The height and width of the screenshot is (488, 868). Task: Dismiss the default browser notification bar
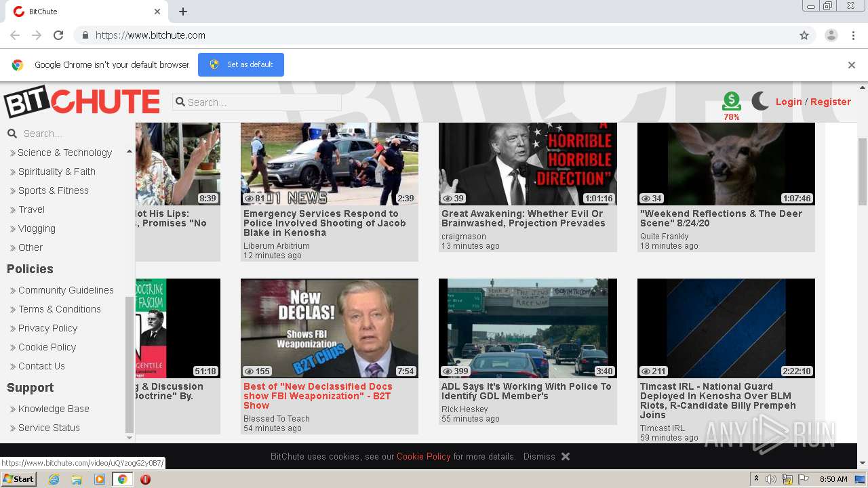pyautogui.click(x=851, y=65)
